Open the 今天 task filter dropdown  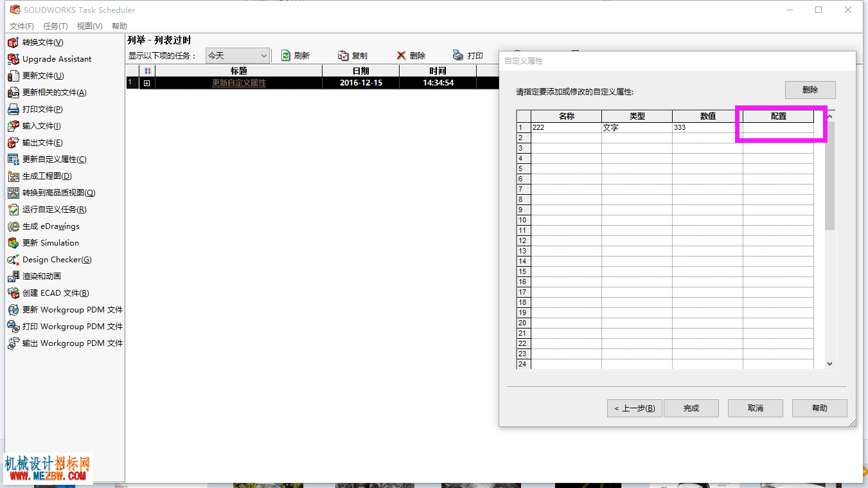(238, 56)
